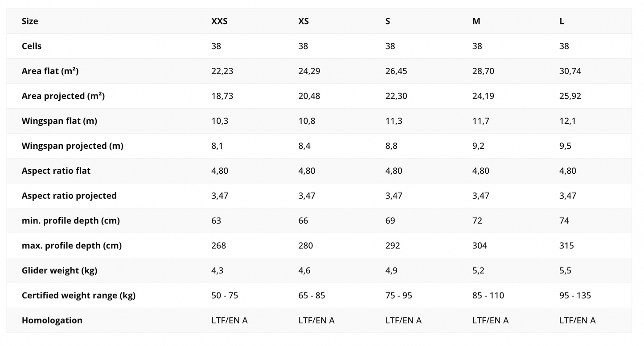644x346 pixels.
Task: Select the M size column header
Action: 476,21
